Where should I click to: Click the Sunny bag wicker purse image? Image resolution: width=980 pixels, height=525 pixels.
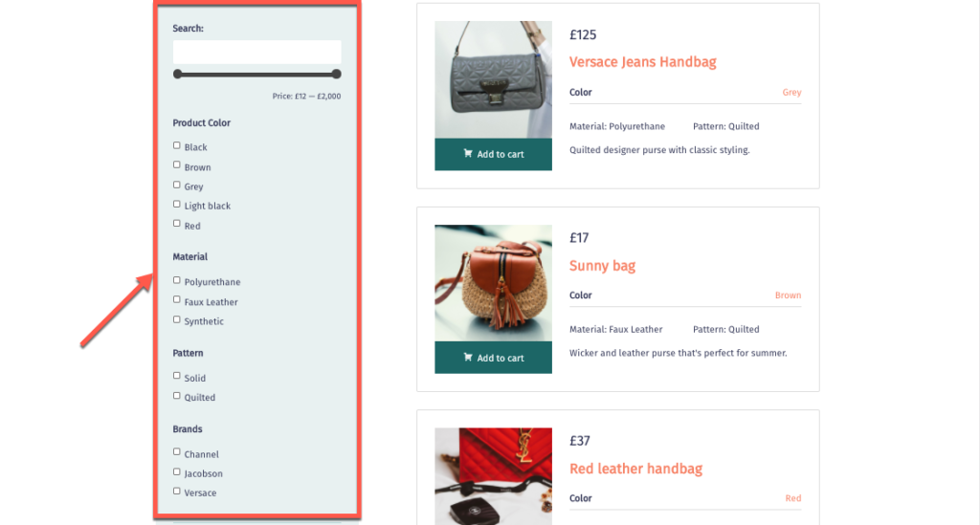493,283
